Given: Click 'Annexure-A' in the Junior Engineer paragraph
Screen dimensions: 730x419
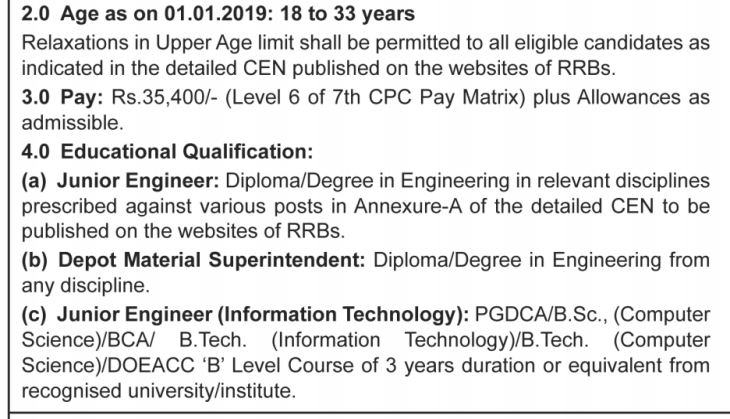Looking at the screenshot, I should [408, 206].
